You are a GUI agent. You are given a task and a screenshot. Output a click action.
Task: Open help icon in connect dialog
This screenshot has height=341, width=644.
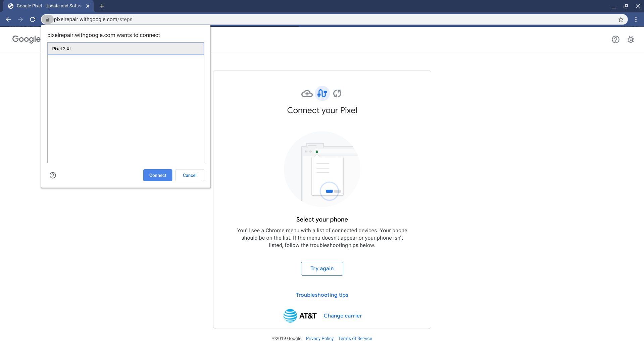[x=53, y=175]
